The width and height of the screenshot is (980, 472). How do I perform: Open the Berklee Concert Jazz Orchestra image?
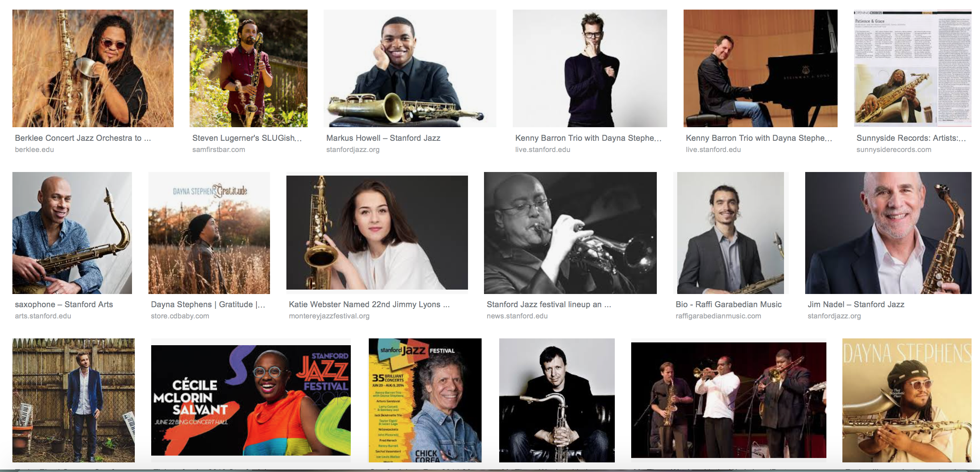[93, 68]
